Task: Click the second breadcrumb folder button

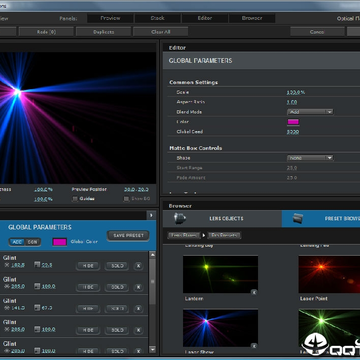Action: coord(224,235)
